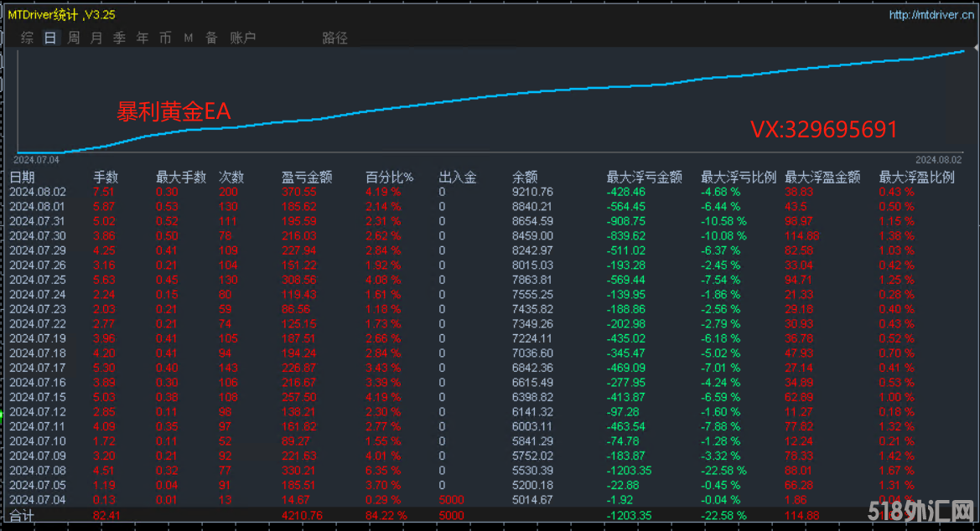Open the 币 currency tab
The height and width of the screenshot is (531, 980).
tap(166, 38)
